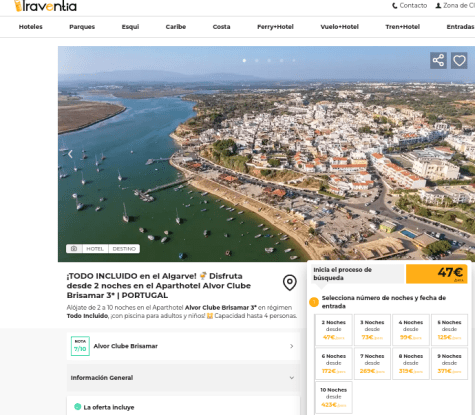Expand Alvor Clube Brisamar row chevron
This screenshot has width=475, height=415.
(x=291, y=346)
